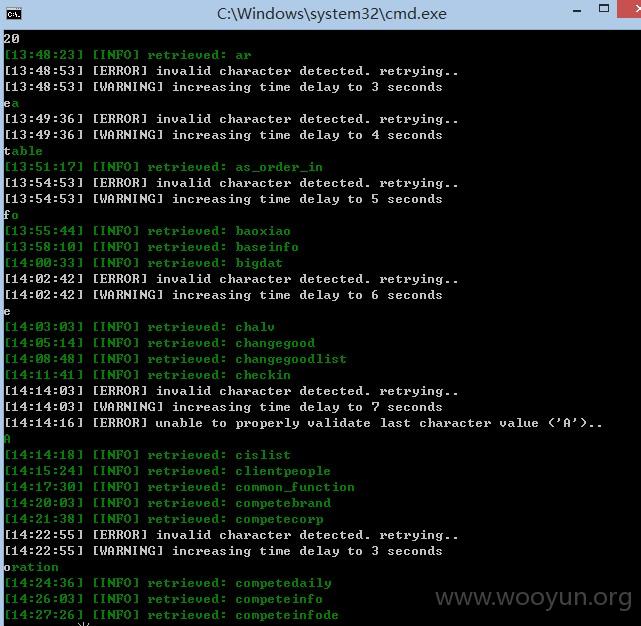This screenshot has width=641, height=626.
Task: Close the cmd.exe window
Action: click(x=631, y=9)
